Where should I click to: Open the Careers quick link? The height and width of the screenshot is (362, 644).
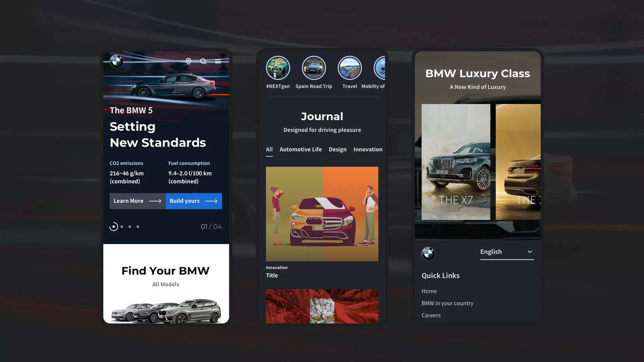point(431,315)
